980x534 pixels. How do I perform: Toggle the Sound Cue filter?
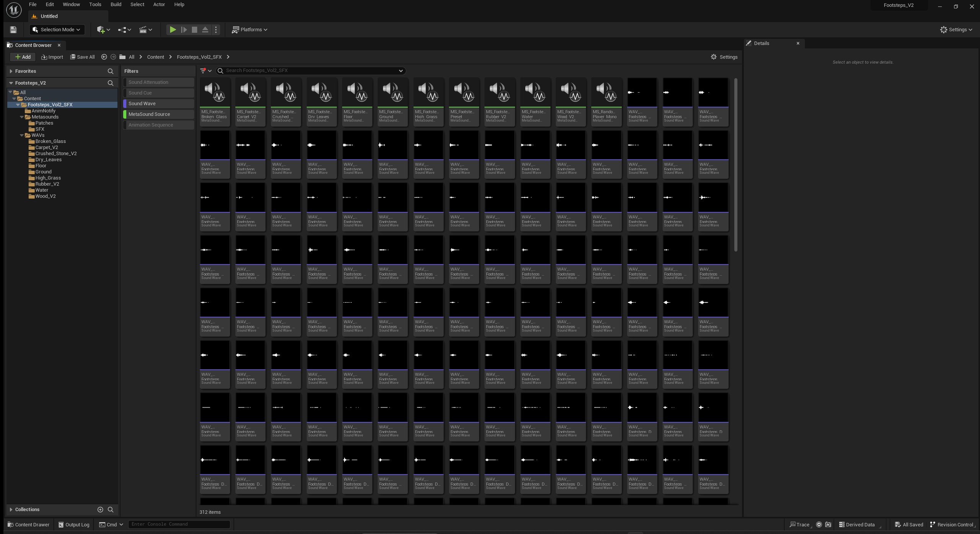pyautogui.click(x=158, y=93)
